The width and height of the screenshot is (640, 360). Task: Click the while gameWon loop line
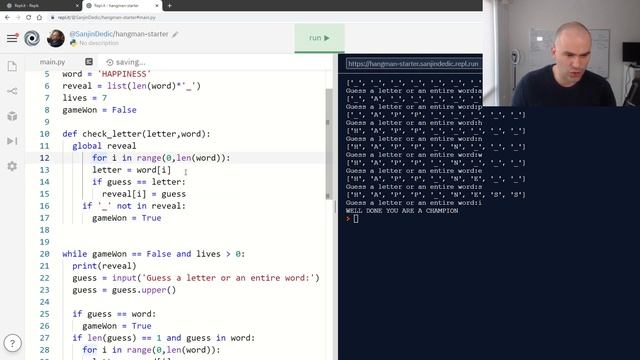[x=153, y=254]
